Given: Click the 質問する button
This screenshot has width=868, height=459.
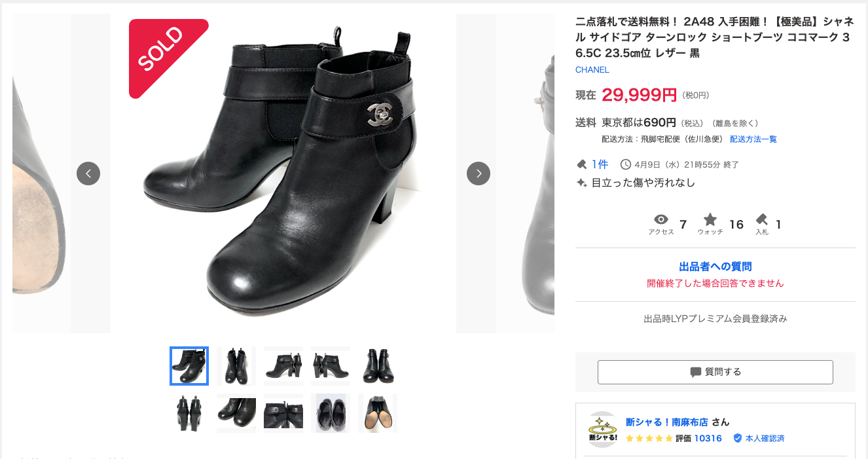Looking at the screenshot, I should point(715,372).
